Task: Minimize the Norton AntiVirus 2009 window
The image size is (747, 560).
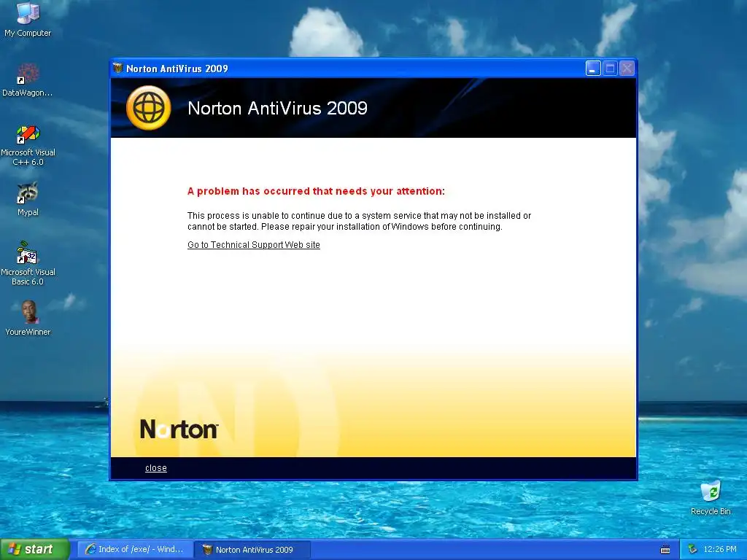Action: [593, 69]
